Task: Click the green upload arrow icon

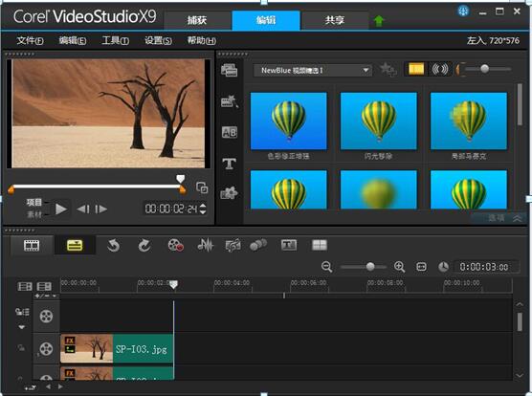Action: click(379, 21)
